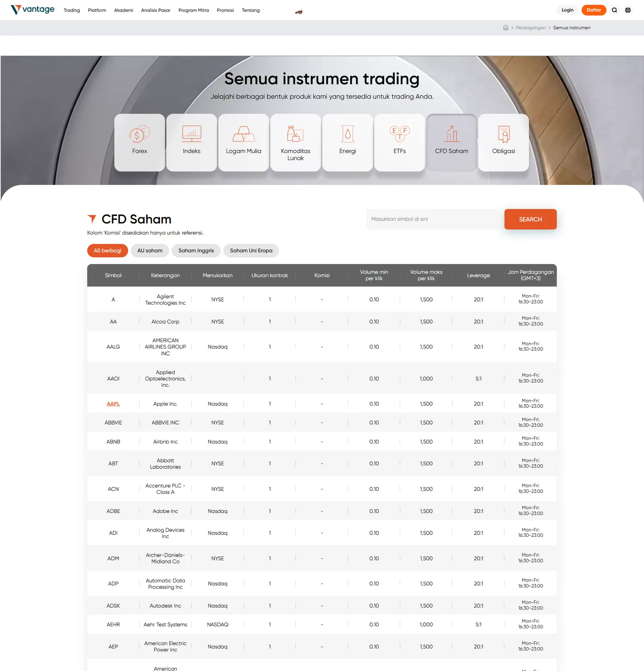Open the Logam Mulia card
Screen dimensions: 644x671
click(244, 142)
